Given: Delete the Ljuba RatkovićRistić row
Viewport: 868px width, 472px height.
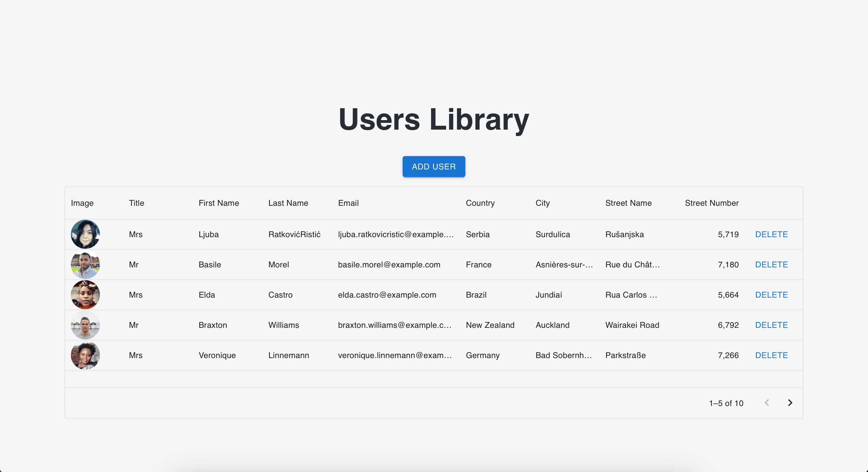Looking at the screenshot, I should [771, 234].
